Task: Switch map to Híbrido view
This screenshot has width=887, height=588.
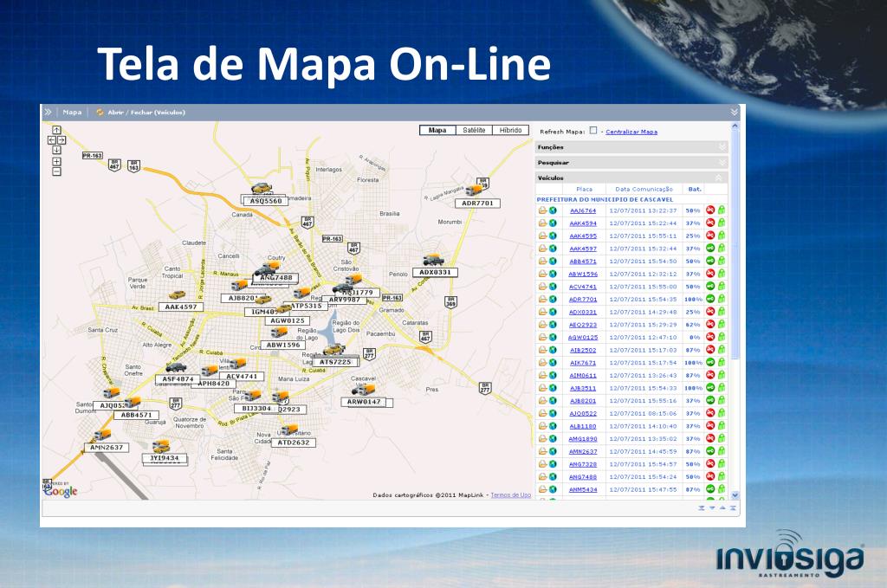Action: [x=511, y=130]
